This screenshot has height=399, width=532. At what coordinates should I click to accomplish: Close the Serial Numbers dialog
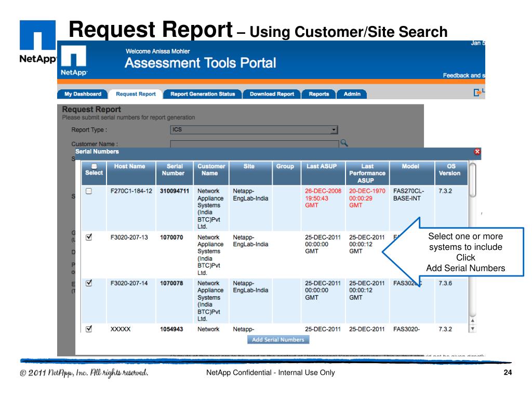[x=477, y=152]
